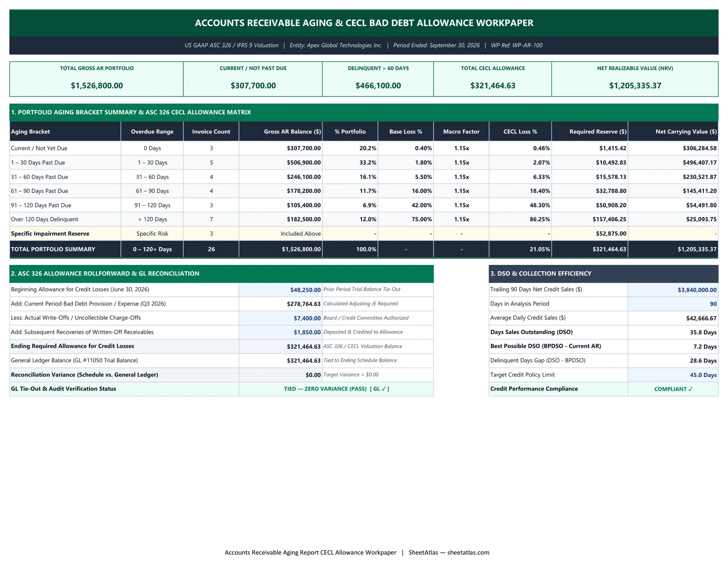Click the Net Realizable Value card amount $1,205,335.37

point(635,86)
